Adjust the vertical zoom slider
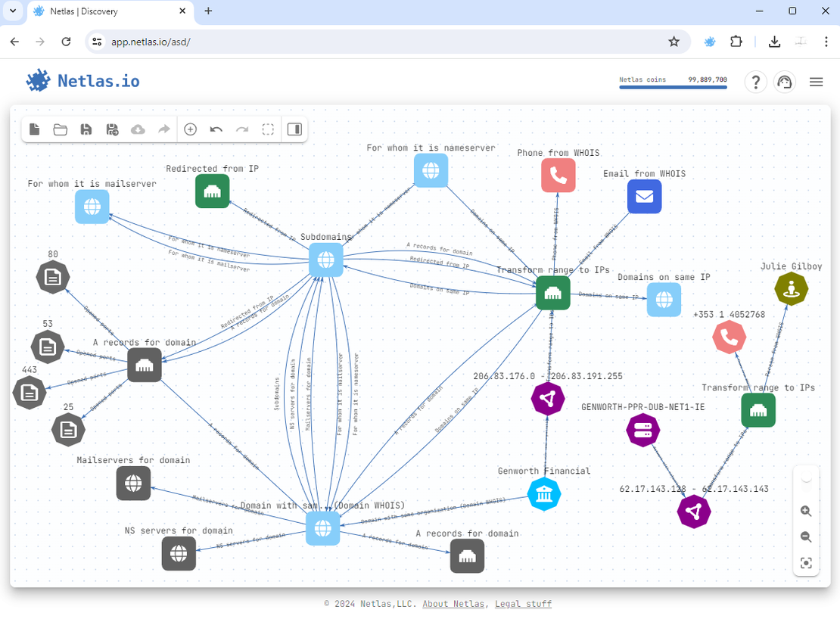The width and height of the screenshot is (840, 619). pyautogui.click(x=806, y=477)
